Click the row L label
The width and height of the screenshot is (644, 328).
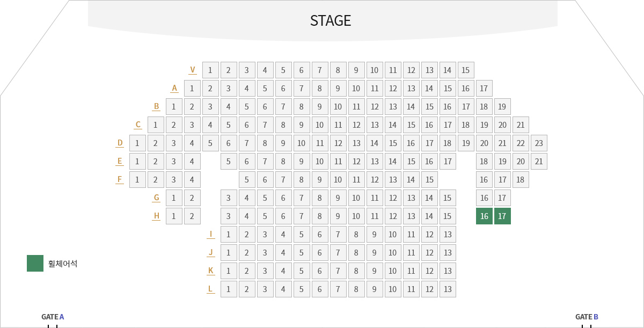point(210,289)
